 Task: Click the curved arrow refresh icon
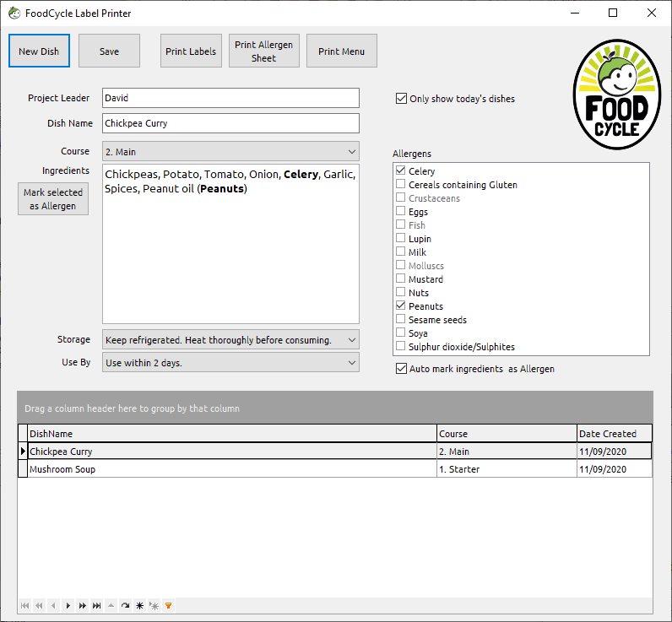(x=125, y=606)
